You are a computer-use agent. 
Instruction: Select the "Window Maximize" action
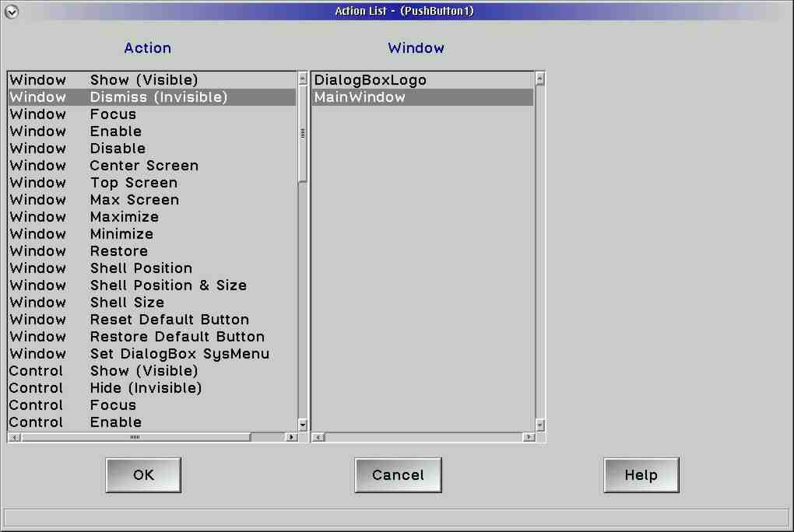[x=153, y=217]
